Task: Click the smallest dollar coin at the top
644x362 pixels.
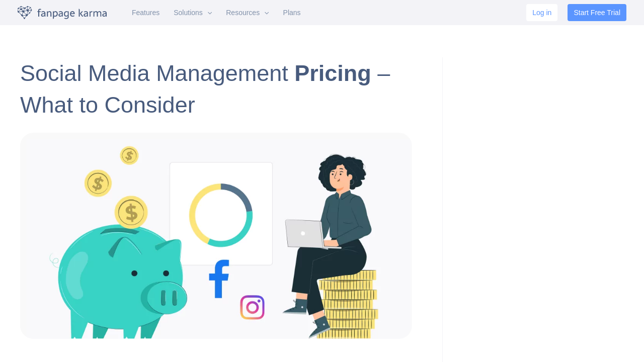Action: [x=129, y=155]
